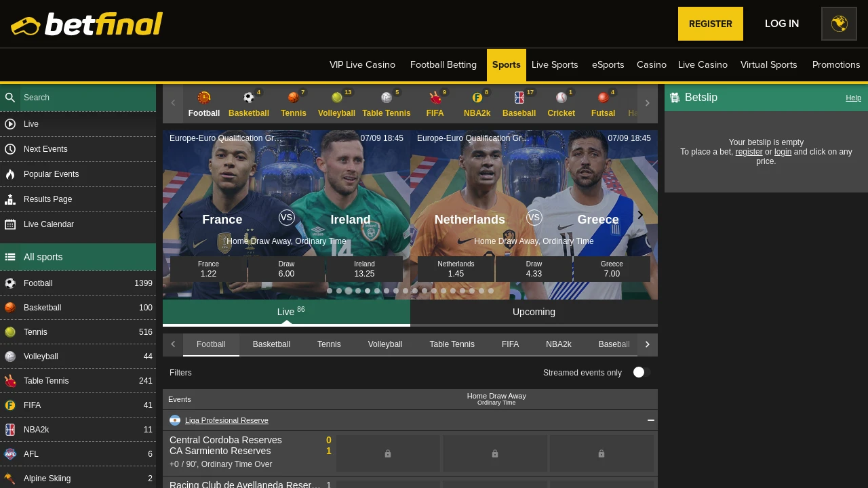Click the Popular Events flame icon
This screenshot has height=488, width=868.
point(10,174)
